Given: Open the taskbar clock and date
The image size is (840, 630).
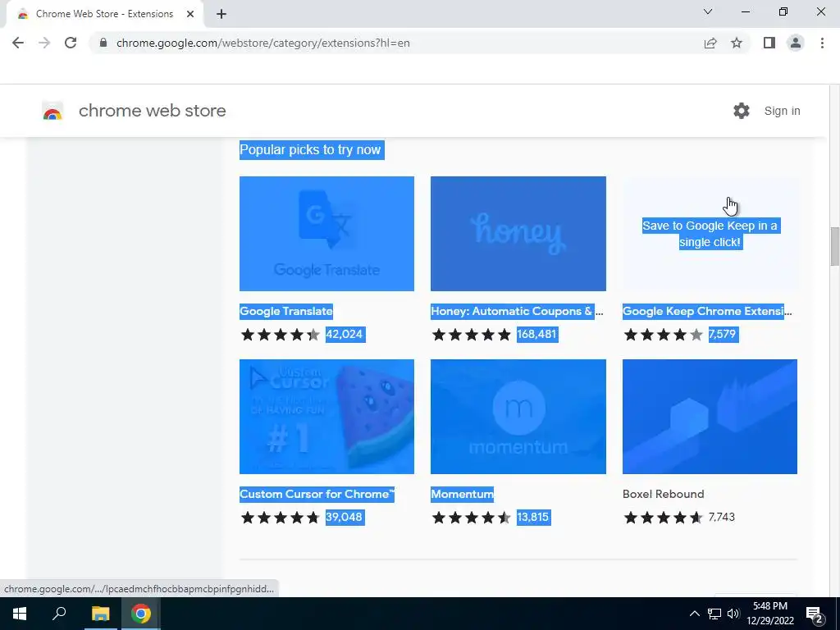Looking at the screenshot, I should pos(770,614).
